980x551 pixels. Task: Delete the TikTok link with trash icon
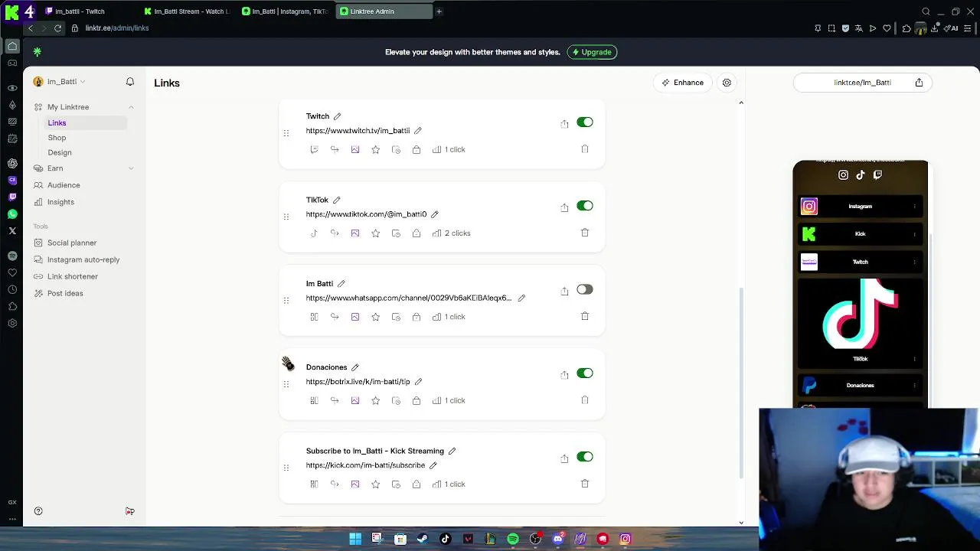click(585, 232)
